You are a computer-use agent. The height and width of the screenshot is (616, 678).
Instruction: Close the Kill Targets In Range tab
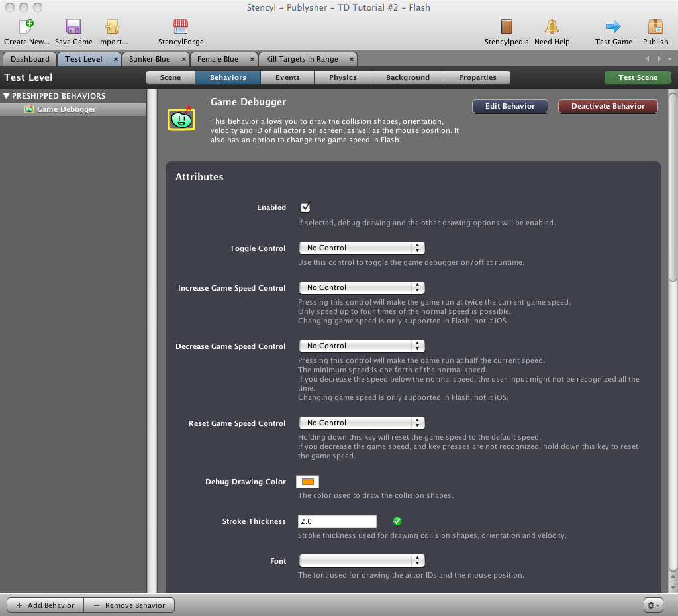point(352,59)
